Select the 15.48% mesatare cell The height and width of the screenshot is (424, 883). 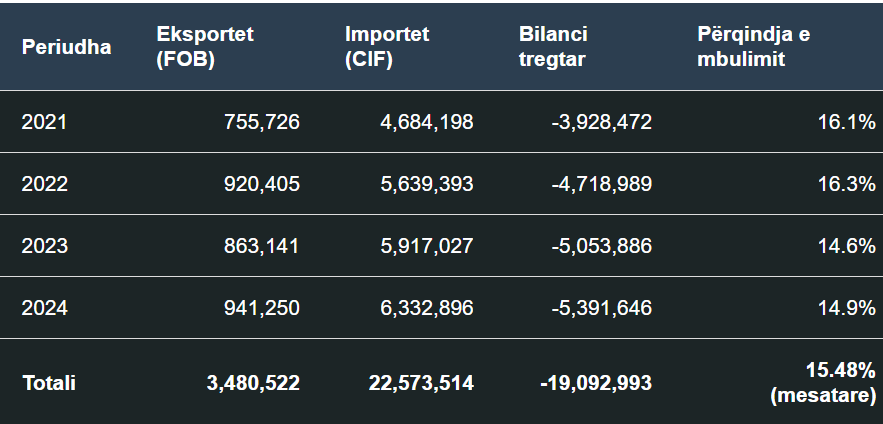[x=823, y=382]
